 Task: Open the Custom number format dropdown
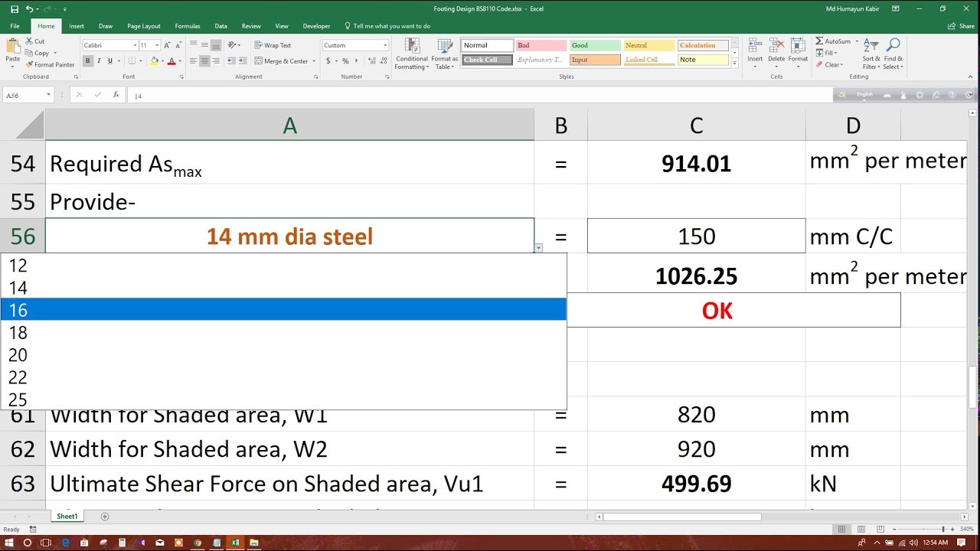click(385, 45)
